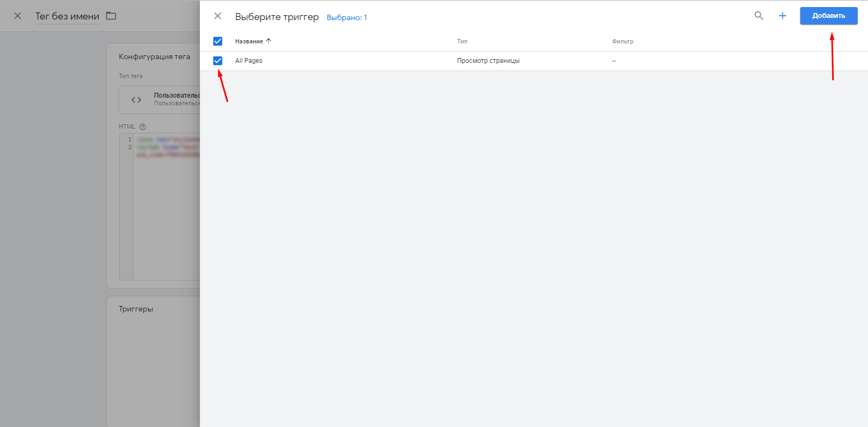868x427 pixels.
Task: Click the sort arrow next to Название
Action: 268,41
